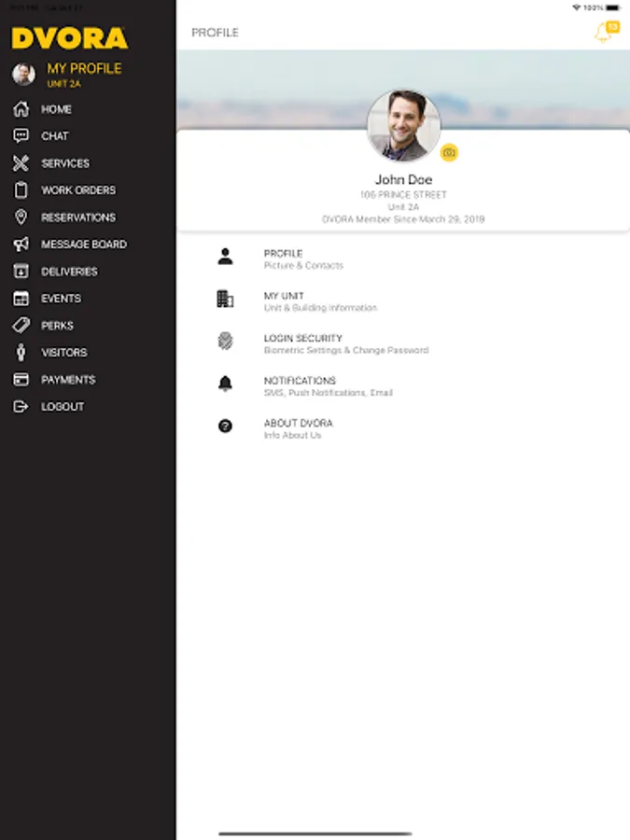This screenshot has height=840, width=630.
Task: Select PERKS menu label
Action: pos(57,326)
